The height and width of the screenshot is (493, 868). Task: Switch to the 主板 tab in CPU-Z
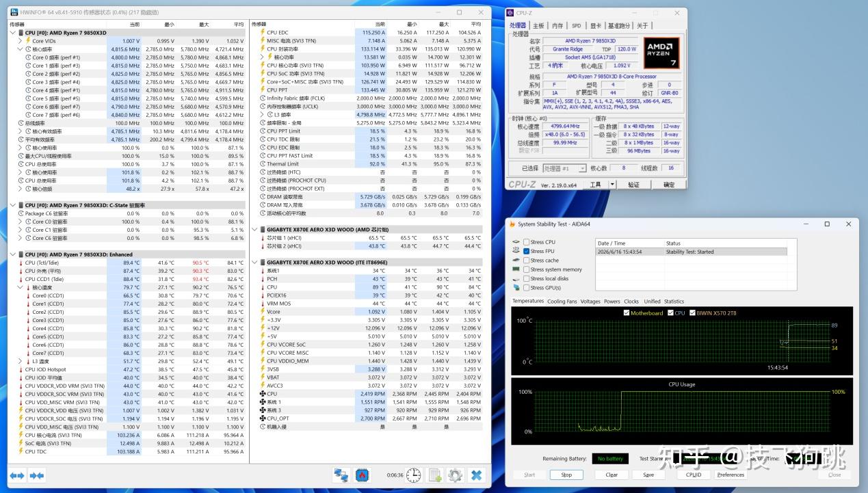point(538,25)
